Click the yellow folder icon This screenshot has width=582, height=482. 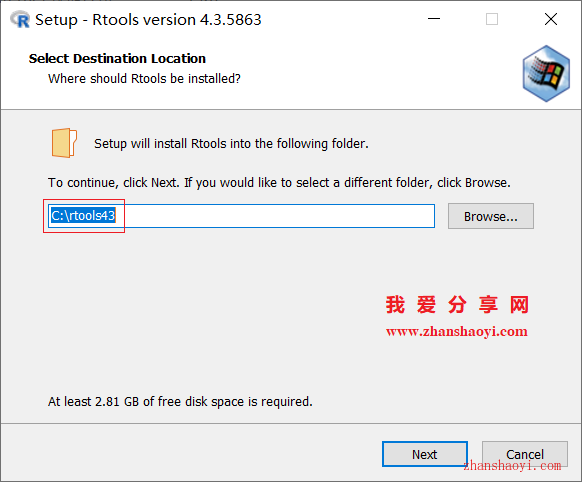pos(64,143)
